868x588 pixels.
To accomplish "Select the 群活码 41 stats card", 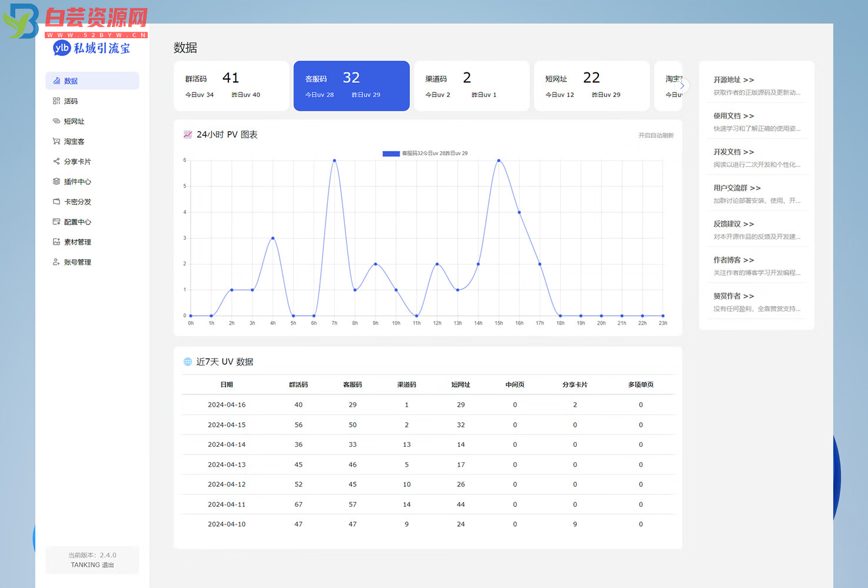I will pos(231,86).
